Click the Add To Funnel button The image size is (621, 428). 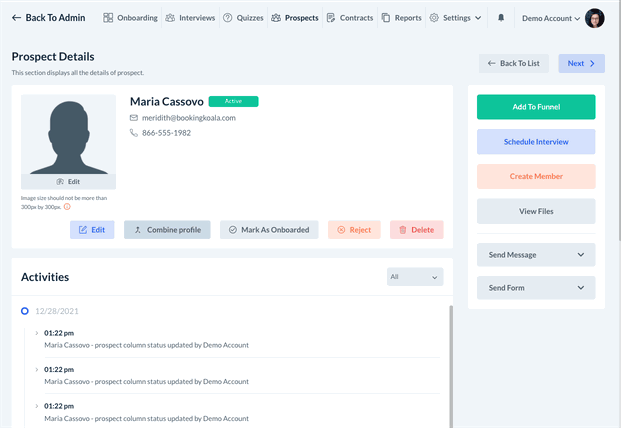point(536,107)
